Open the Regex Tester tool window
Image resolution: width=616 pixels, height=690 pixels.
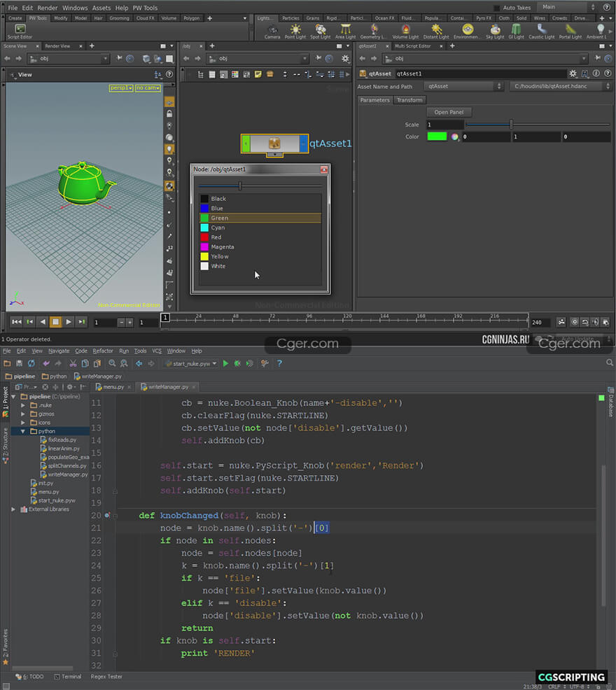(x=106, y=677)
